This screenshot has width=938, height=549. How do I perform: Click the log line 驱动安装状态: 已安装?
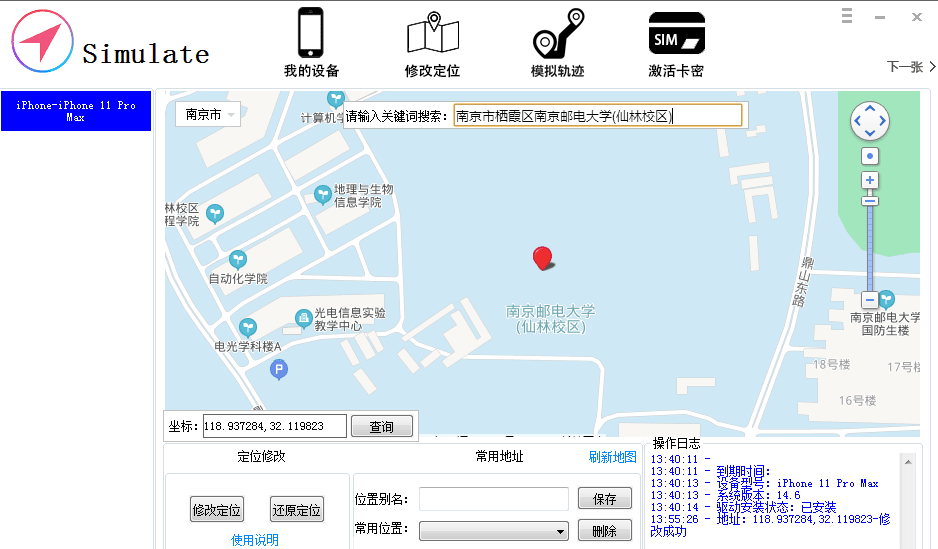(x=744, y=507)
